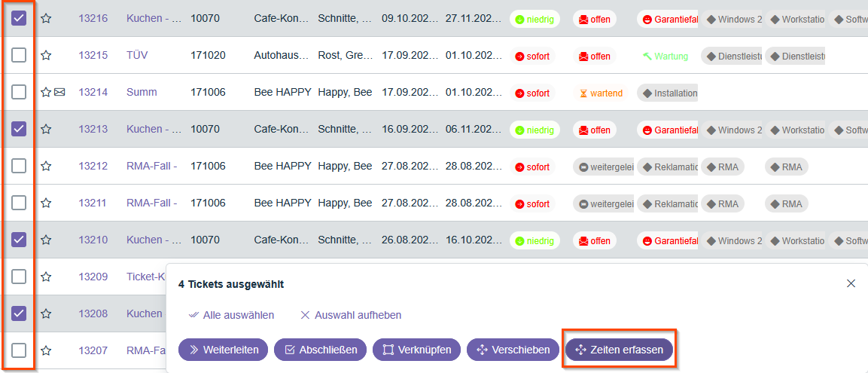The image size is (868, 373).
Task: Close the ticket selection popup
Action: tap(851, 283)
